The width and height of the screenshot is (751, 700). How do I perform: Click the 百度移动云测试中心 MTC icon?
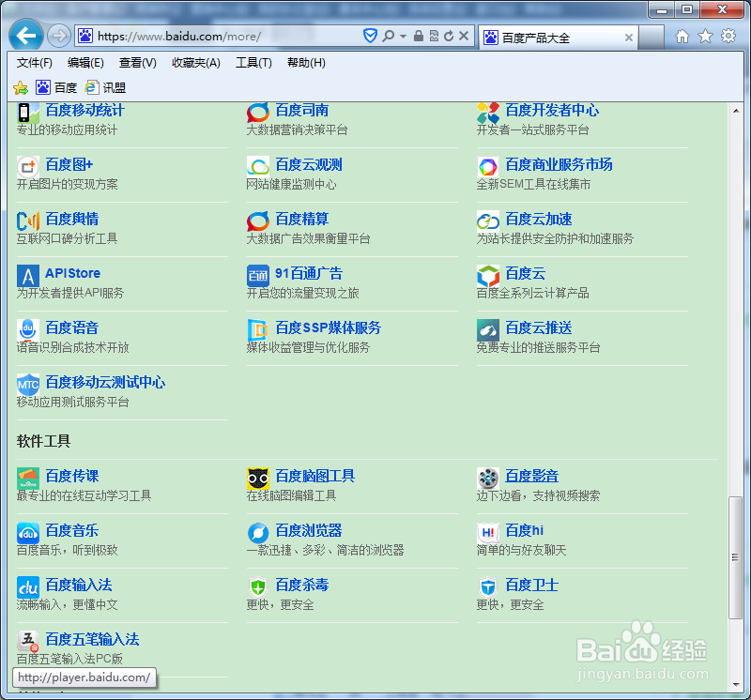point(28,385)
